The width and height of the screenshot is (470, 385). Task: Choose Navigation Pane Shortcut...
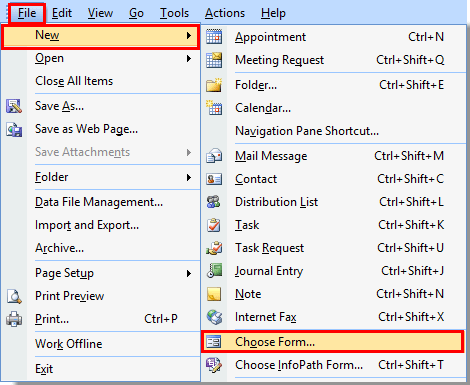[307, 131]
